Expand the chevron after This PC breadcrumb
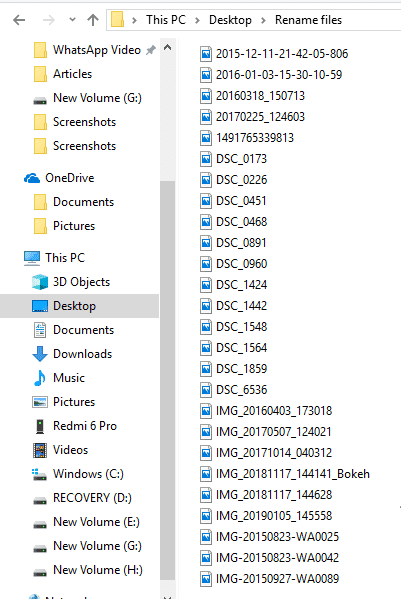This screenshot has width=401, height=599. point(197,20)
